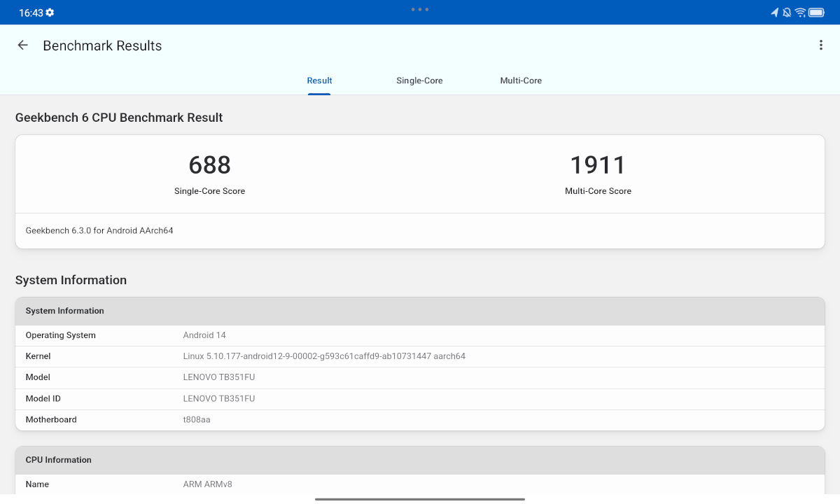The image size is (840, 504).
Task: Switch to the Single-Core tab
Action: click(419, 80)
